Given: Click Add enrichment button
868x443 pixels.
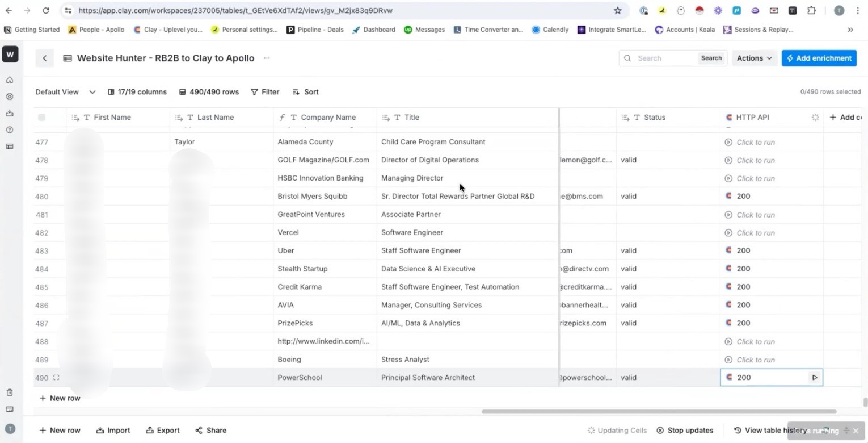Looking at the screenshot, I should point(819,58).
